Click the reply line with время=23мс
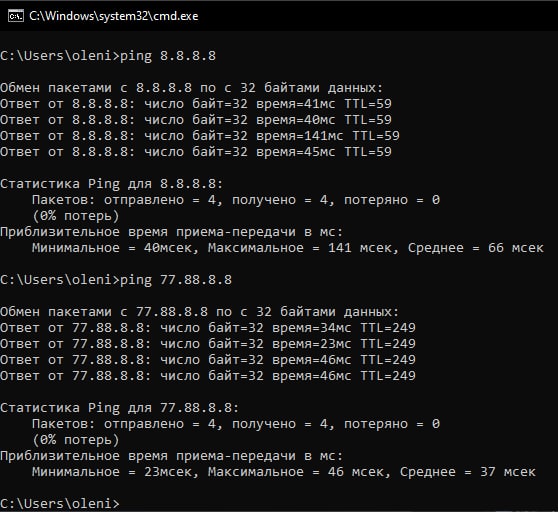This screenshot has height=512, width=558. [x=208, y=344]
